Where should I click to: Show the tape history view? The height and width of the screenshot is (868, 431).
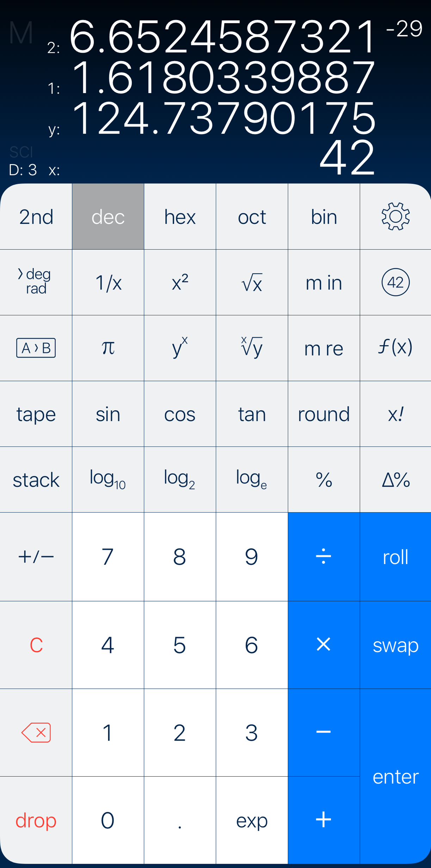[36, 414]
